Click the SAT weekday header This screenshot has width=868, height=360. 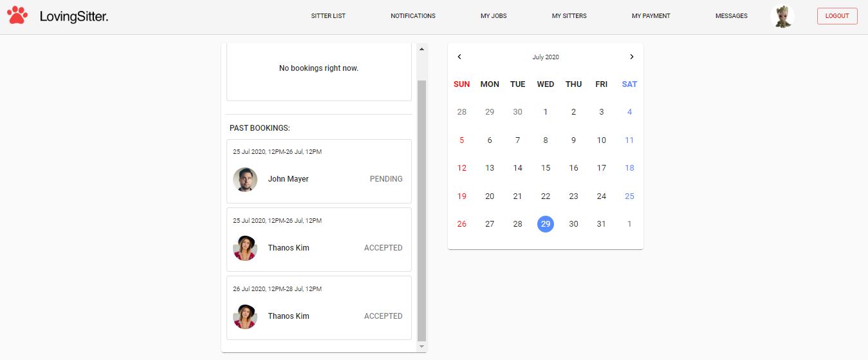coord(629,84)
